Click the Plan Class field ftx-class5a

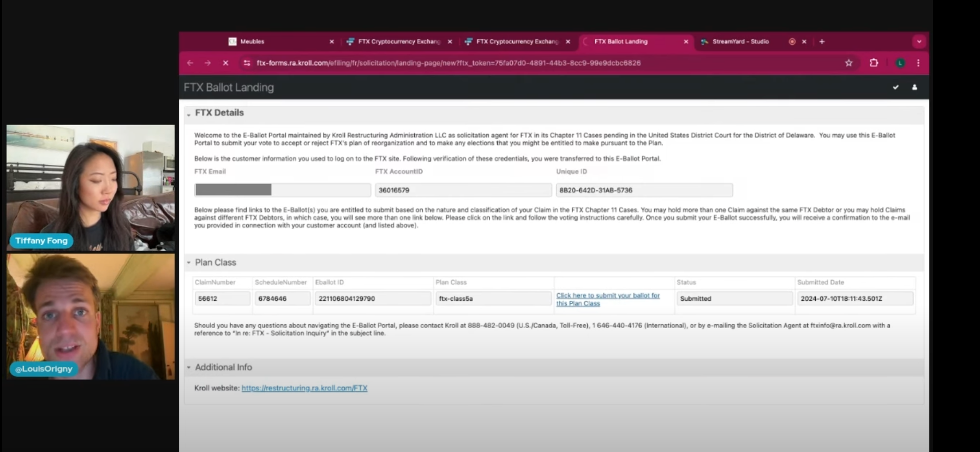point(494,299)
